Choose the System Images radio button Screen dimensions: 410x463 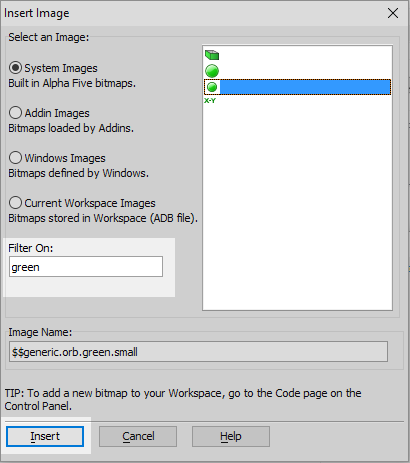coord(15,68)
